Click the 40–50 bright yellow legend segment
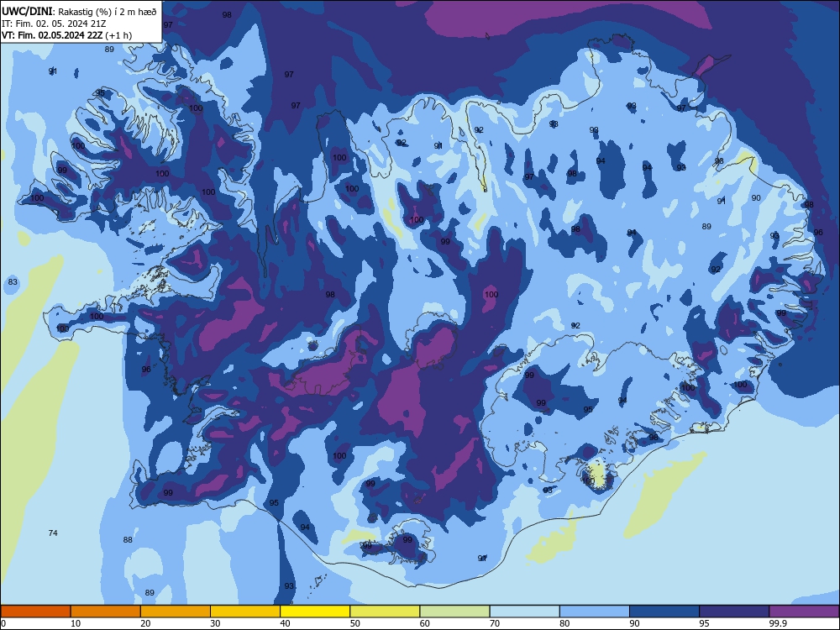840x630 pixels. pyautogui.click(x=315, y=612)
